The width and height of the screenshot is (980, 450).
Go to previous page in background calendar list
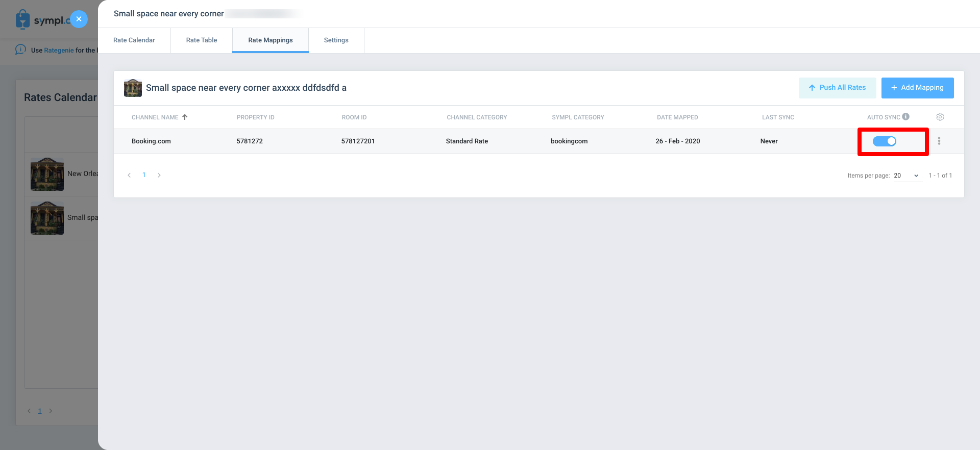(x=29, y=411)
